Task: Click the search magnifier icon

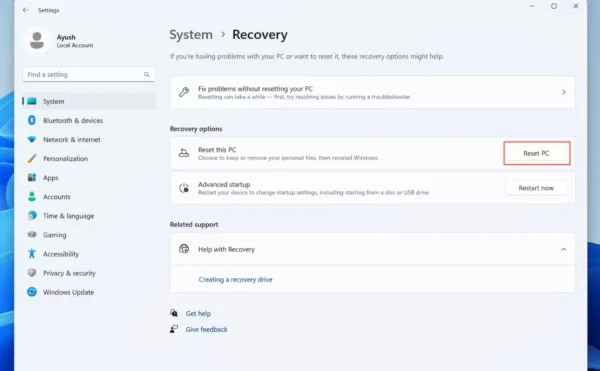Action: 147,75
